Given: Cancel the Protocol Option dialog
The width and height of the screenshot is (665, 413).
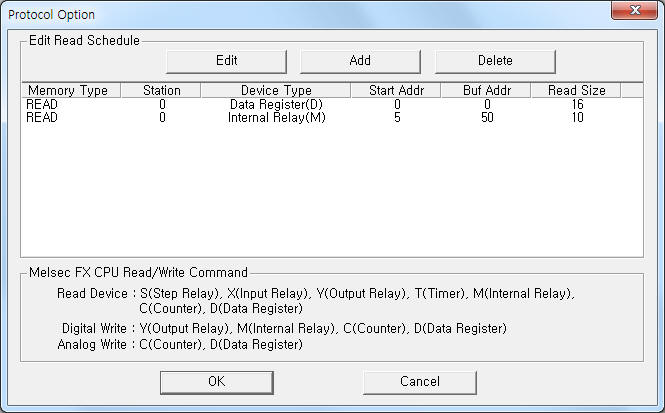Looking at the screenshot, I should (419, 382).
